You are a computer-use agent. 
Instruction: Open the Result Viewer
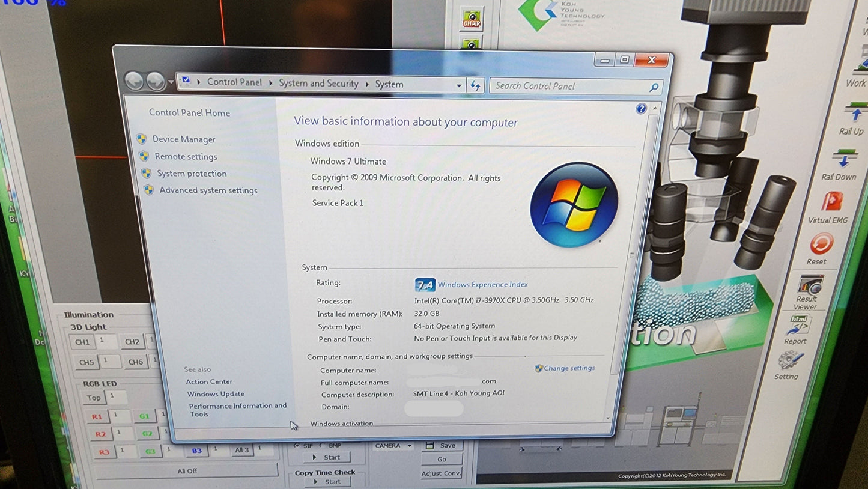coord(809,287)
